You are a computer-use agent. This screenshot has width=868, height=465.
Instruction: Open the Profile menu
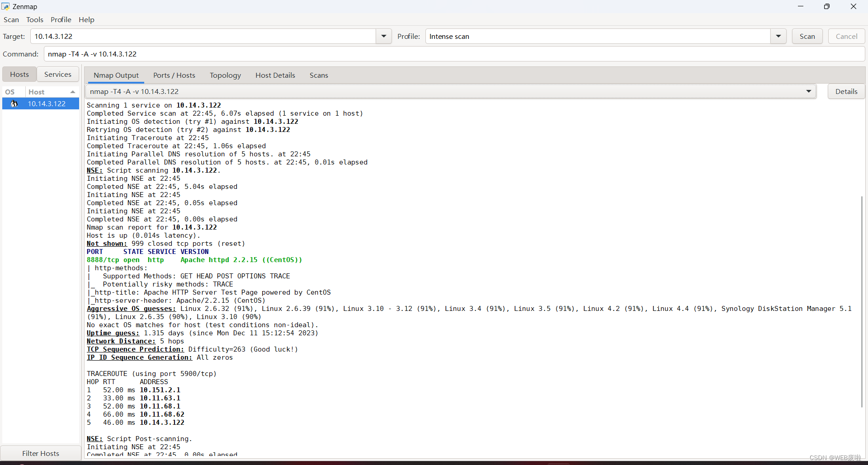pyautogui.click(x=61, y=19)
